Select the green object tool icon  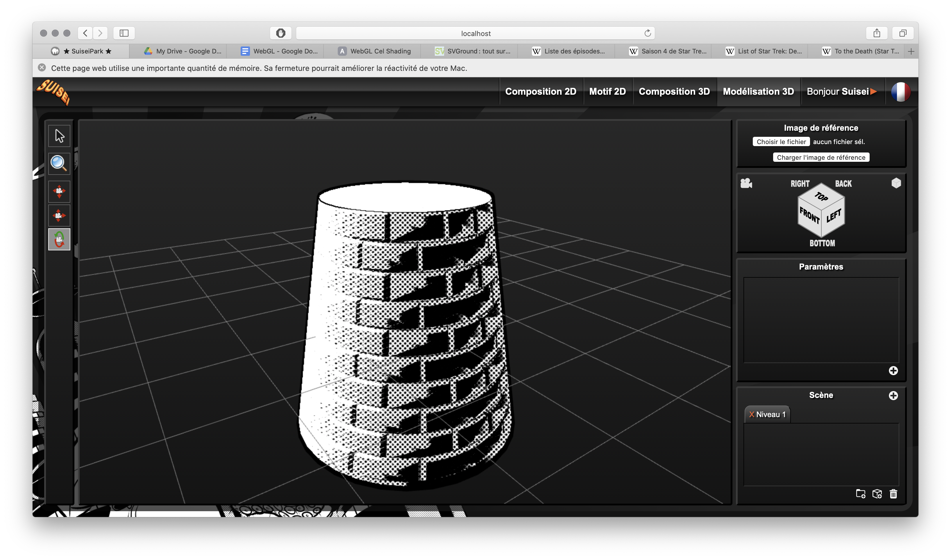[x=59, y=239]
